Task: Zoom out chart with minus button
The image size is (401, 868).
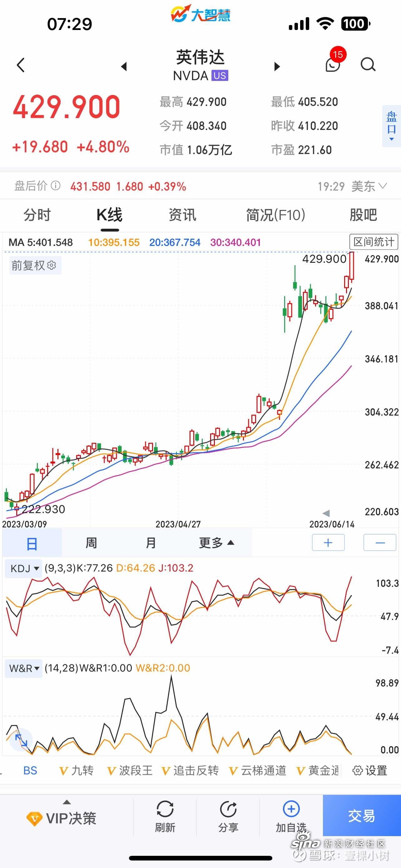Action: (380, 542)
